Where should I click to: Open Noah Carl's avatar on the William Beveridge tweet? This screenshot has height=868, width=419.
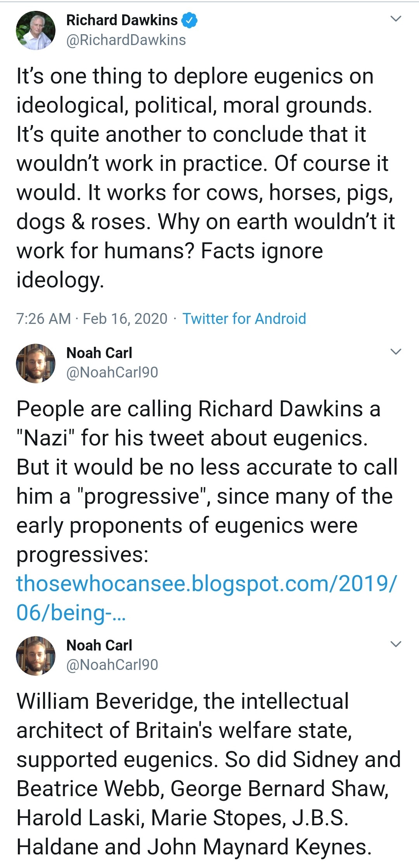tap(35, 656)
